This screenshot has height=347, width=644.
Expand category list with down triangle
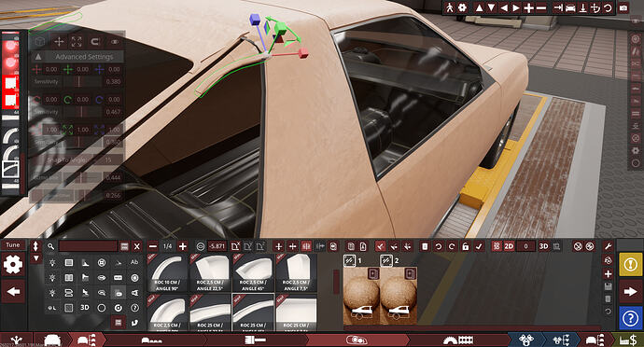pos(35,258)
